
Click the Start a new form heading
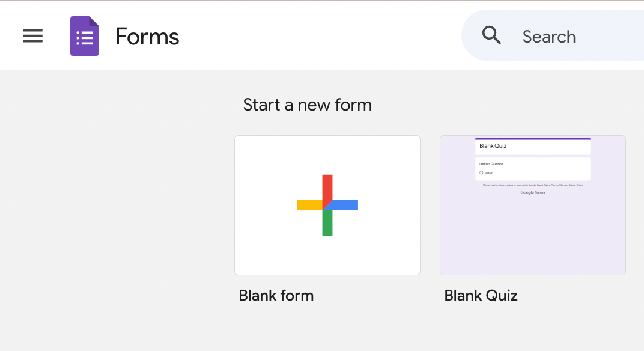307,105
